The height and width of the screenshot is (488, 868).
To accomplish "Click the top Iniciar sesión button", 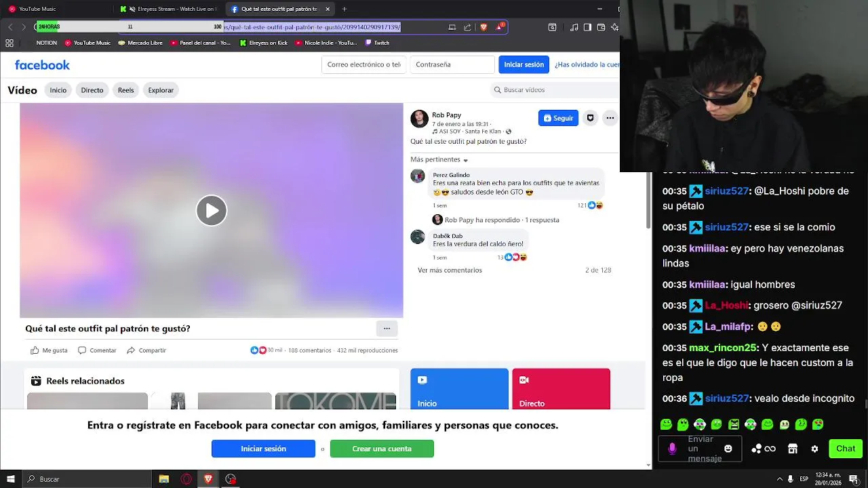I will click(x=524, y=64).
